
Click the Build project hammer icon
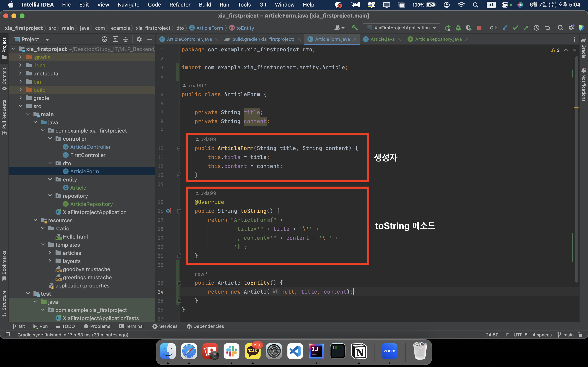354,28
